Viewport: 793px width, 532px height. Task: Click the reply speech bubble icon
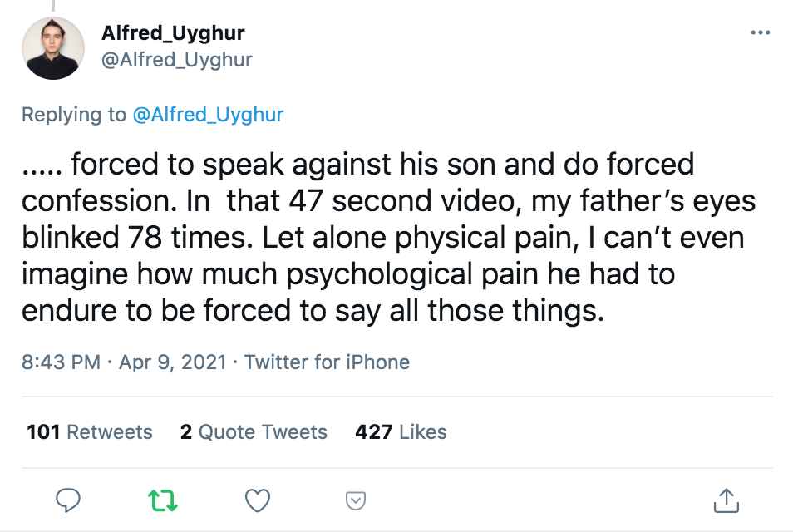point(68,500)
